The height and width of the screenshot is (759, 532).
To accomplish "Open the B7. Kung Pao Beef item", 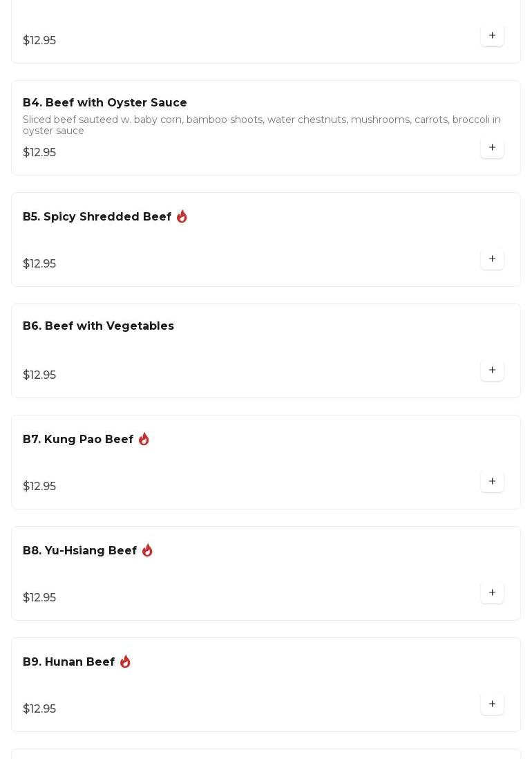I will pyautogui.click(x=78, y=440).
